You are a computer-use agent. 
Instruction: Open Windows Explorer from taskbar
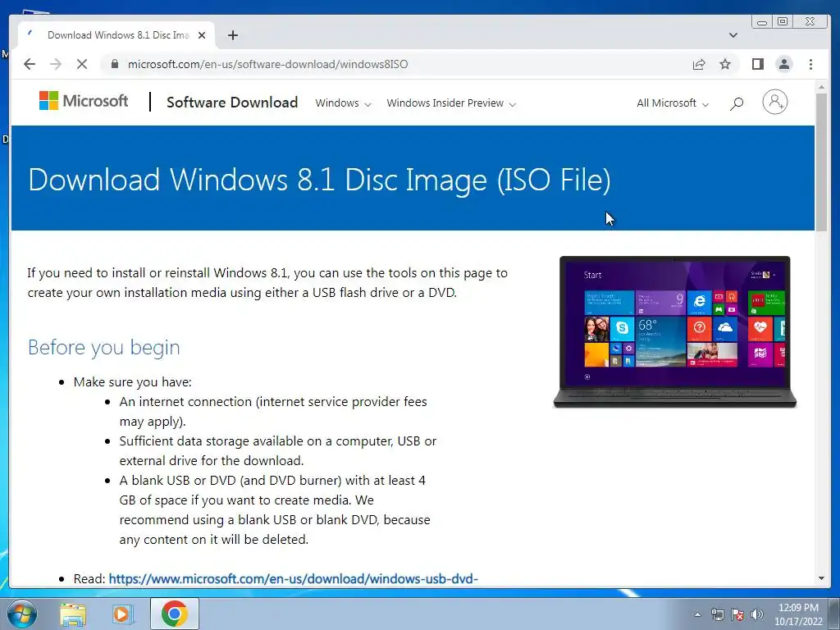[x=73, y=614]
